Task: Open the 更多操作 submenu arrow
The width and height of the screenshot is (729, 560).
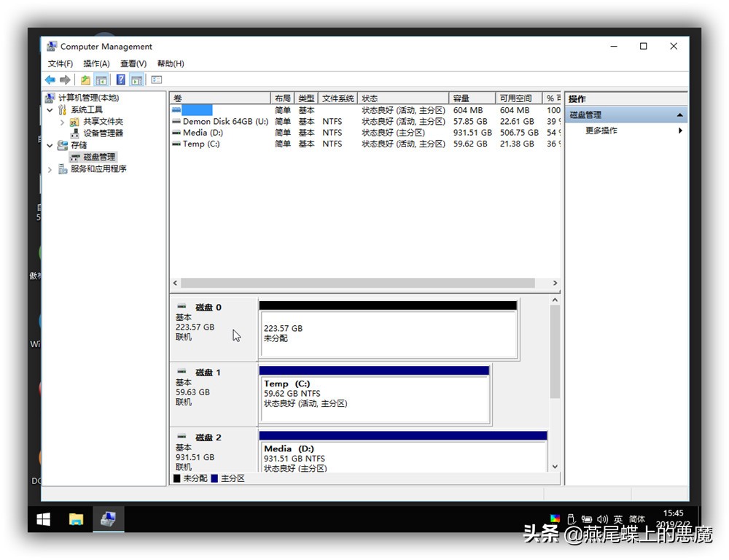Action: coord(680,131)
